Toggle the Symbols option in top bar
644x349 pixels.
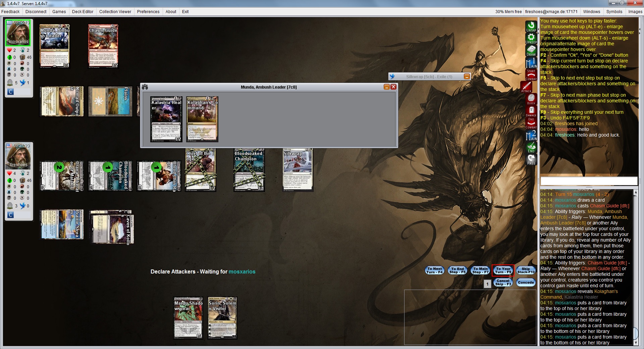coord(614,11)
